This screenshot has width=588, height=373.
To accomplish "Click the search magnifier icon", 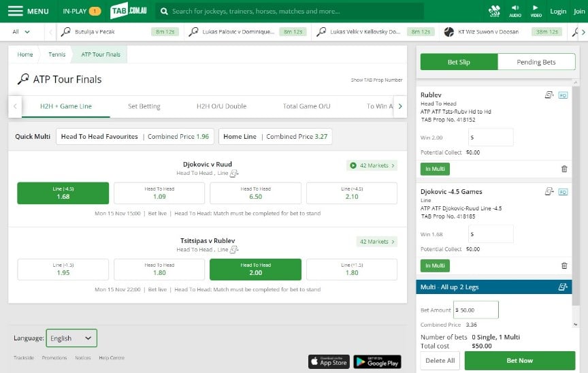I will tap(164, 12).
